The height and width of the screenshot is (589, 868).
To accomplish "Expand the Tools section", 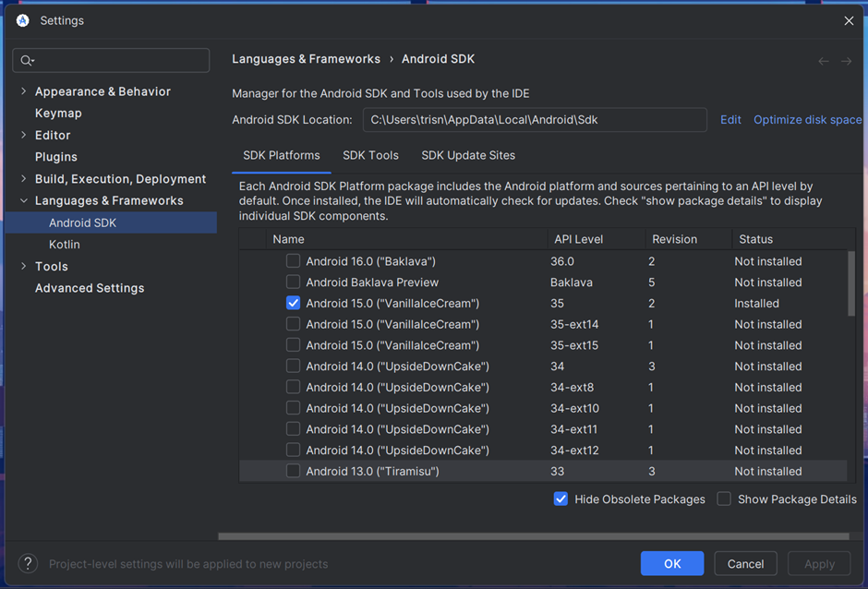I will pyautogui.click(x=23, y=266).
